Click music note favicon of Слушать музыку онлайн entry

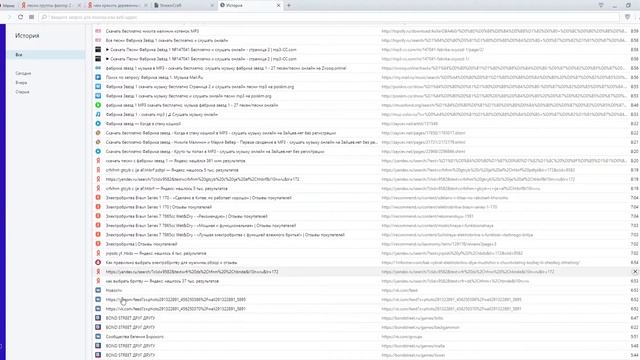[98, 114]
